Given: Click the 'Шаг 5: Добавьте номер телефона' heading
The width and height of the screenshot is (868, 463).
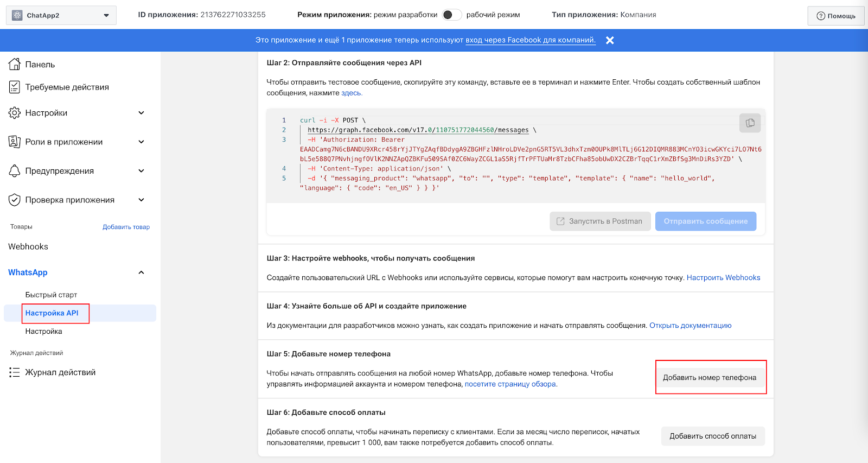Looking at the screenshot, I should (x=329, y=353).
